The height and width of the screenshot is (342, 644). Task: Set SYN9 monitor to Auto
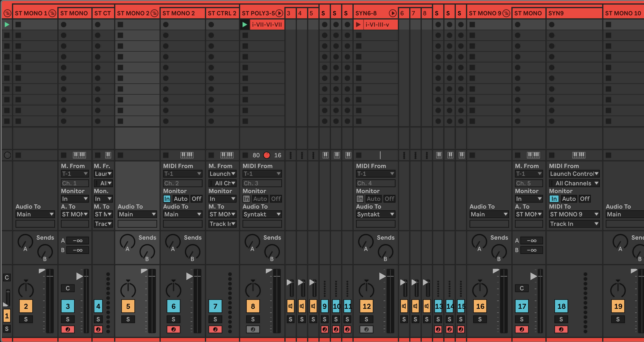569,199
